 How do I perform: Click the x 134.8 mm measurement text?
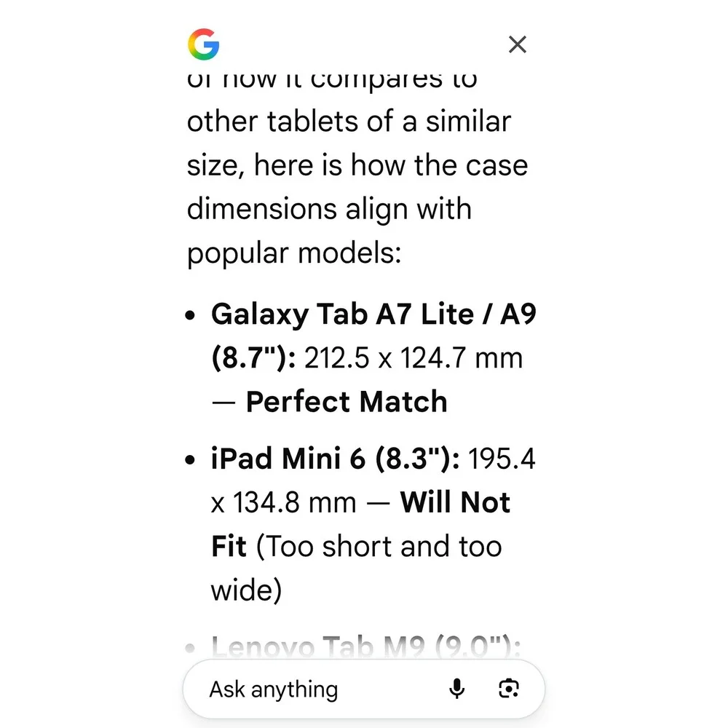(284, 503)
